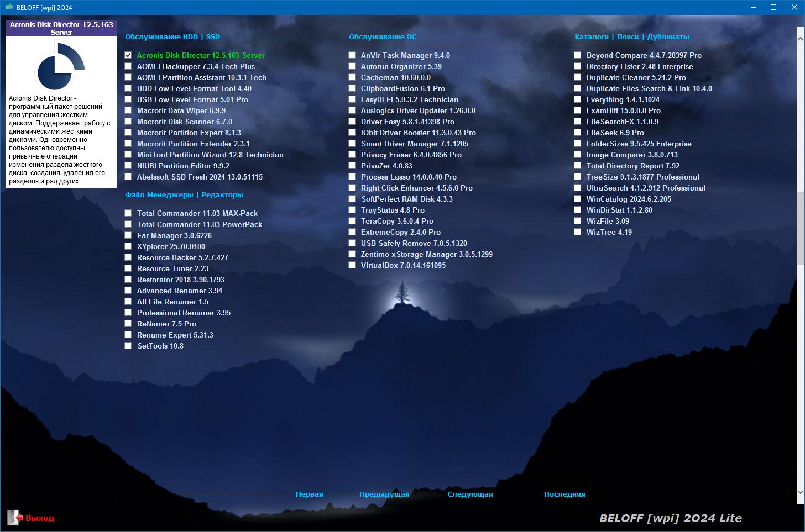Click the BELOFF app icon in title bar

coord(9,7)
